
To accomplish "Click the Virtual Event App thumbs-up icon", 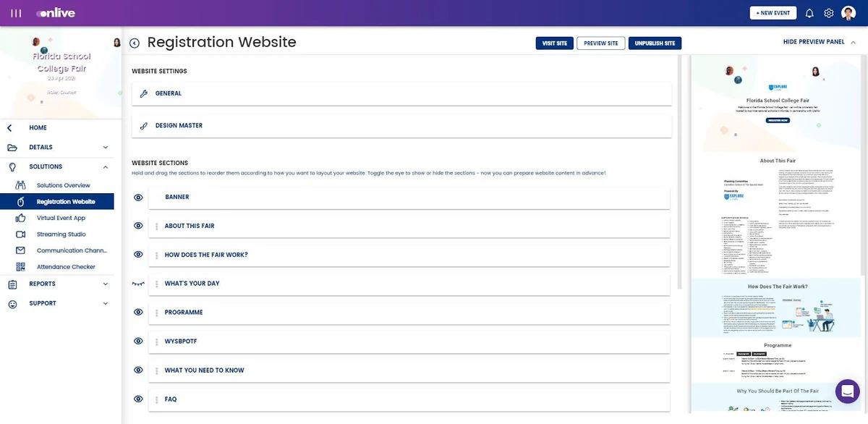I will pos(21,218).
